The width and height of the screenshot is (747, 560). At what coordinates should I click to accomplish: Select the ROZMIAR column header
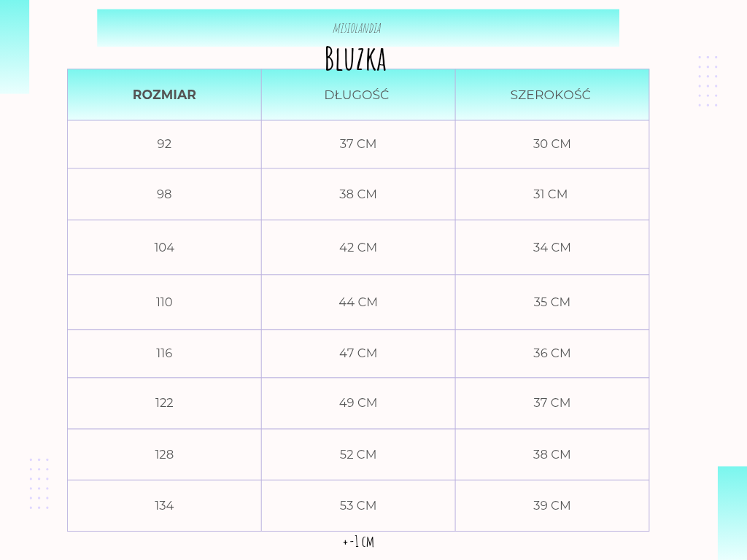tap(164, 95)
